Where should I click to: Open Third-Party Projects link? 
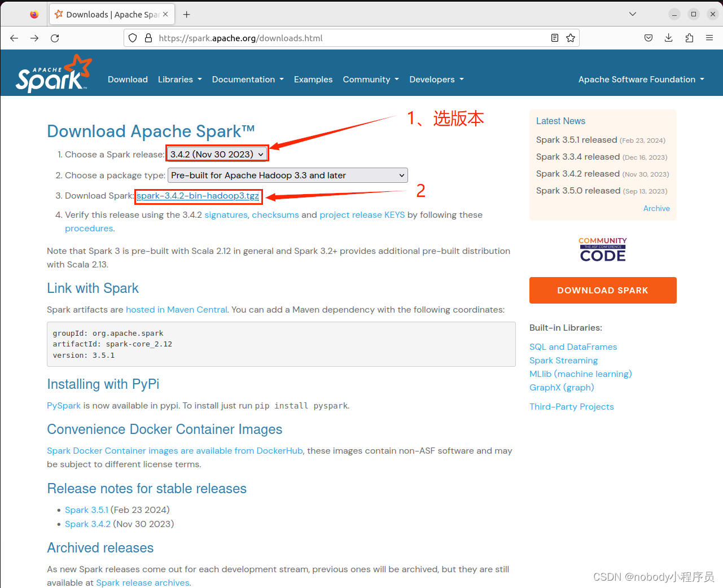571,407
